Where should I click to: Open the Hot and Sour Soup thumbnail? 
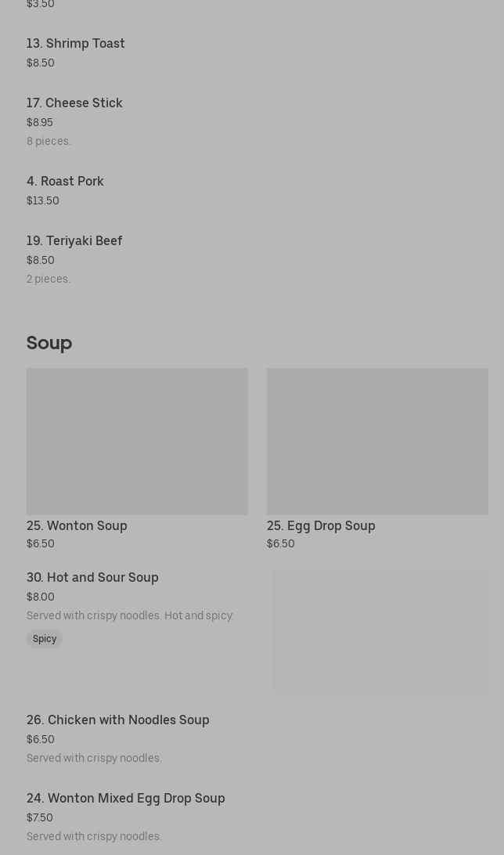coord(381,631)
